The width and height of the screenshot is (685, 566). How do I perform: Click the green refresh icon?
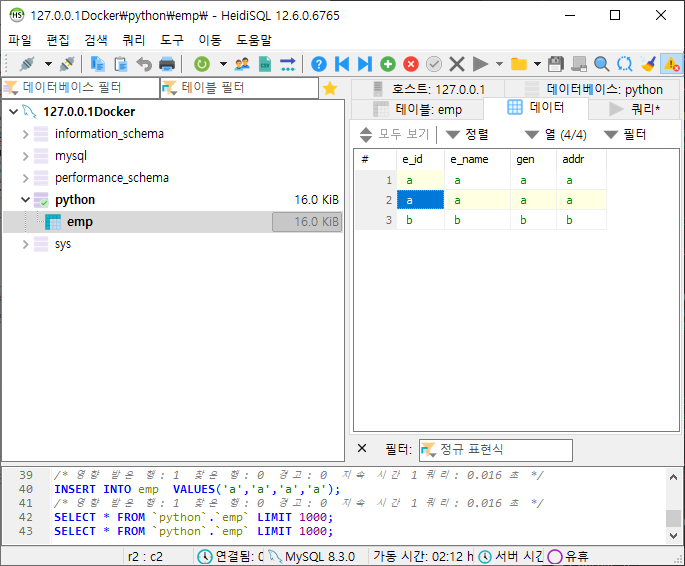click(202, 64)
